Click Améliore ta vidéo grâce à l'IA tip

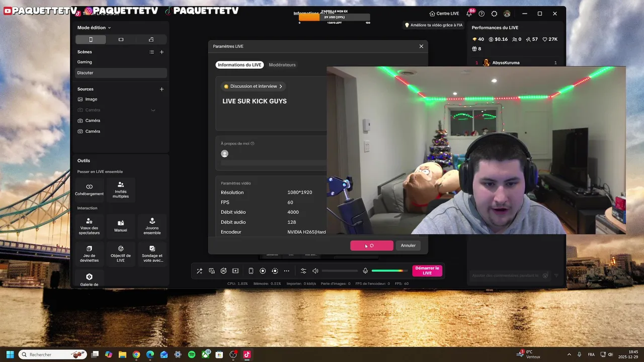tap(434, 25)
